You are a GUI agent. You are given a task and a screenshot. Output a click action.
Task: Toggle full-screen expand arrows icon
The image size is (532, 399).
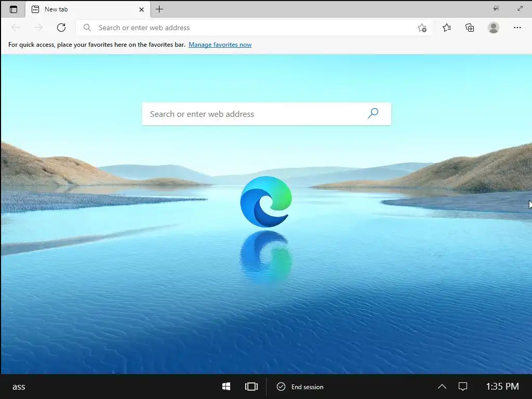coord(520,8)
